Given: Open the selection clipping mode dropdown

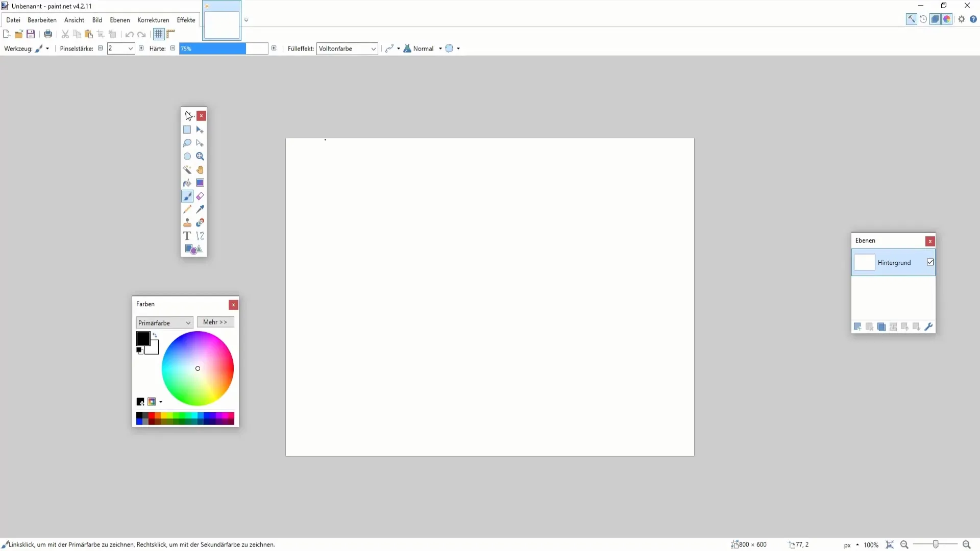Looking at the screenshot, I should tap(453, 48).
